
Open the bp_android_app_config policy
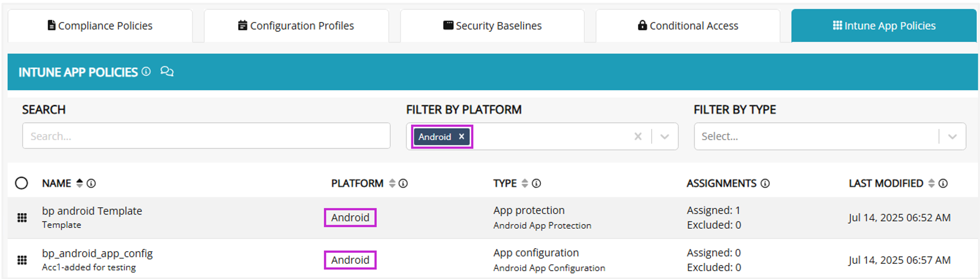click(x=98, y=253)
